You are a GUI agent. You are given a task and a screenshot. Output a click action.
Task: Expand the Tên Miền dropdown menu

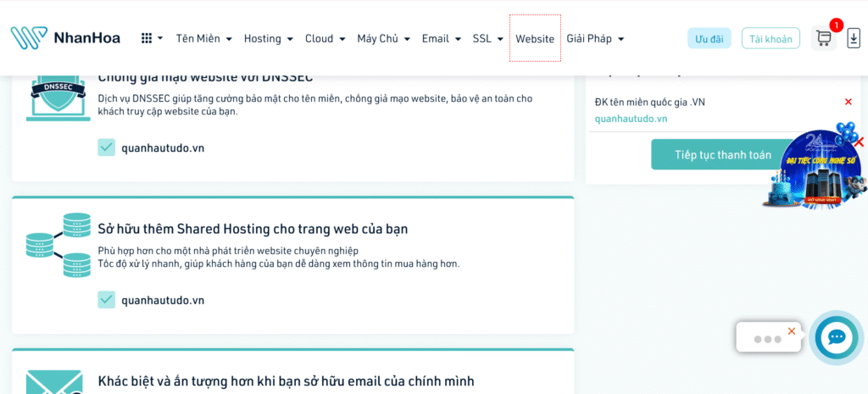tap(203, 38)
